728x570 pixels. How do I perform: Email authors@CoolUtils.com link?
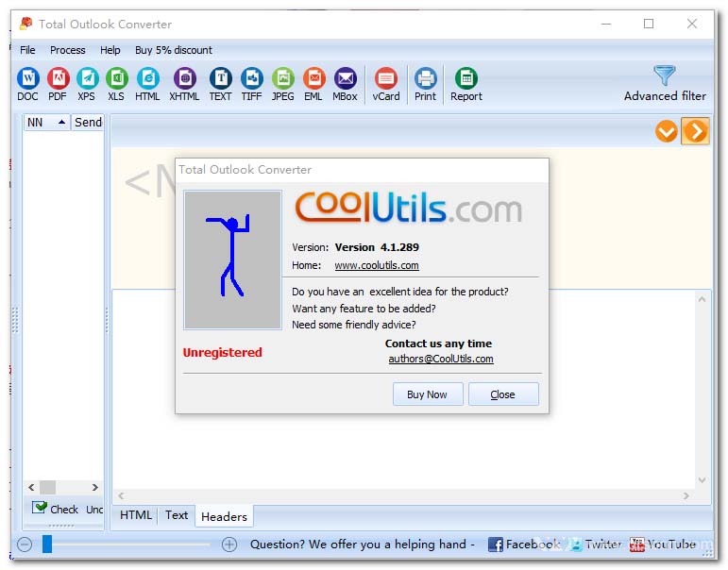441,359
